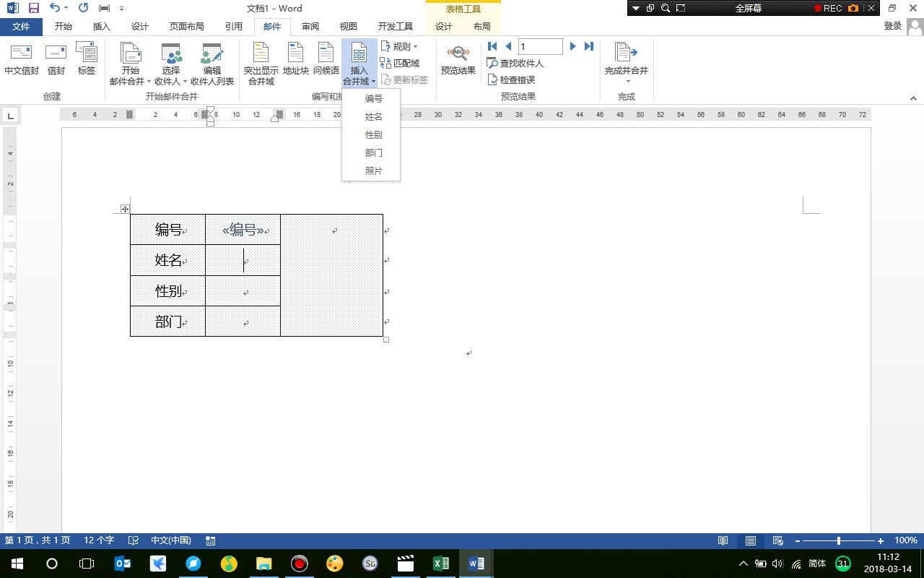Switch to Web Layout view in status bar
924x578 pixels.
pos(777,540)
